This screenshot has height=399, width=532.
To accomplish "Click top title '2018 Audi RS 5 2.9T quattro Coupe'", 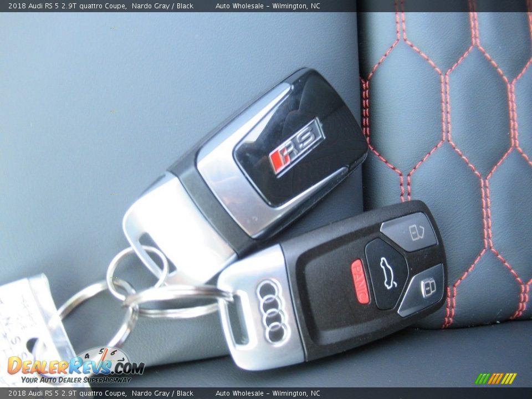I will pyautogui.click(x=66, y=6).
